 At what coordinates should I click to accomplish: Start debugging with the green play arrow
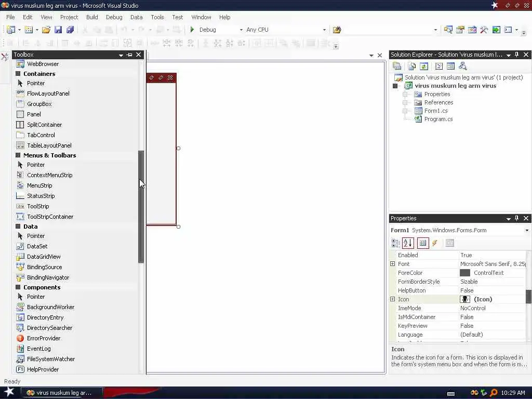tap(192, 30)
